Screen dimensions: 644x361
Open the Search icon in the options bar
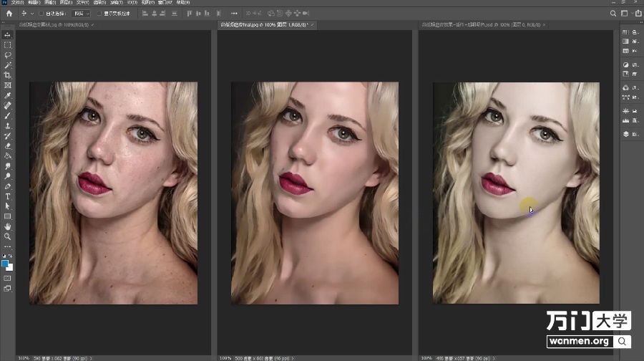pos(613,14)
